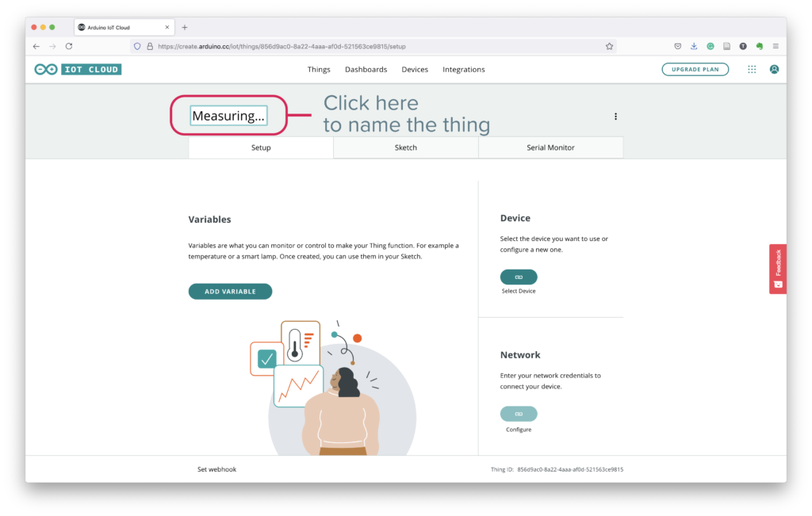Viewport: 812px width, 516px height.
Task: Click the Measuring... thing name field
Action: [228, 116]
